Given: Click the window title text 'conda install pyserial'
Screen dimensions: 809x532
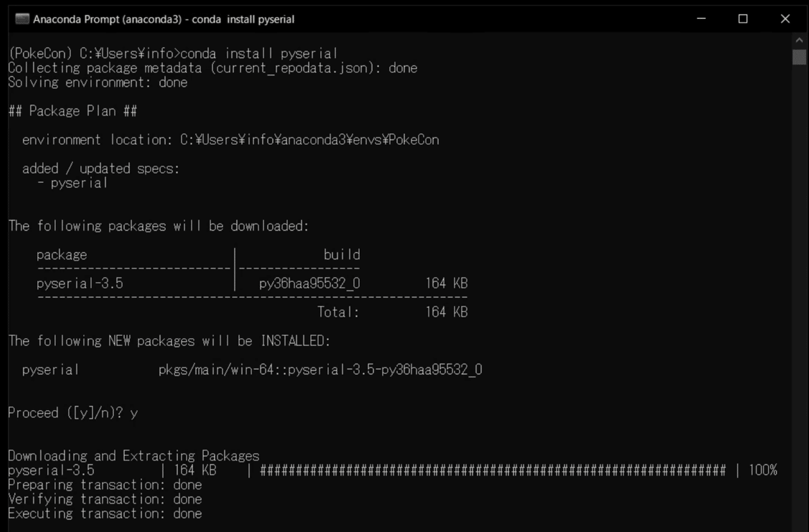Looking at the screenshot, I should point(243,19).
